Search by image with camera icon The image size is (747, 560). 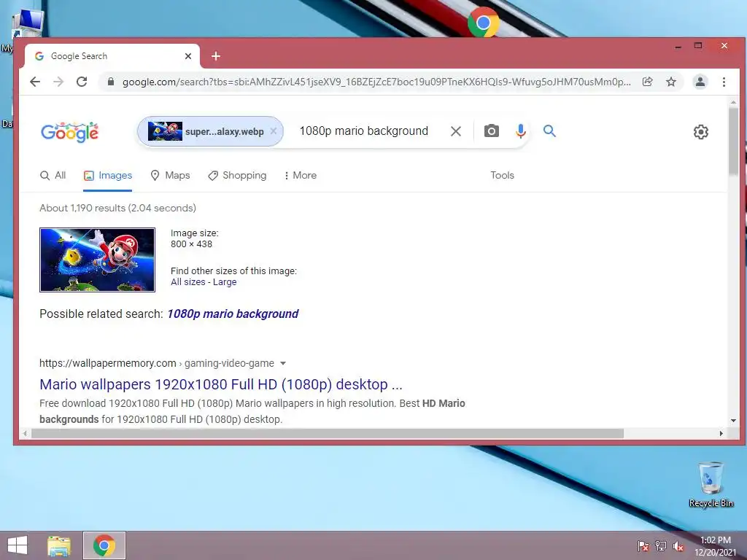492,131
